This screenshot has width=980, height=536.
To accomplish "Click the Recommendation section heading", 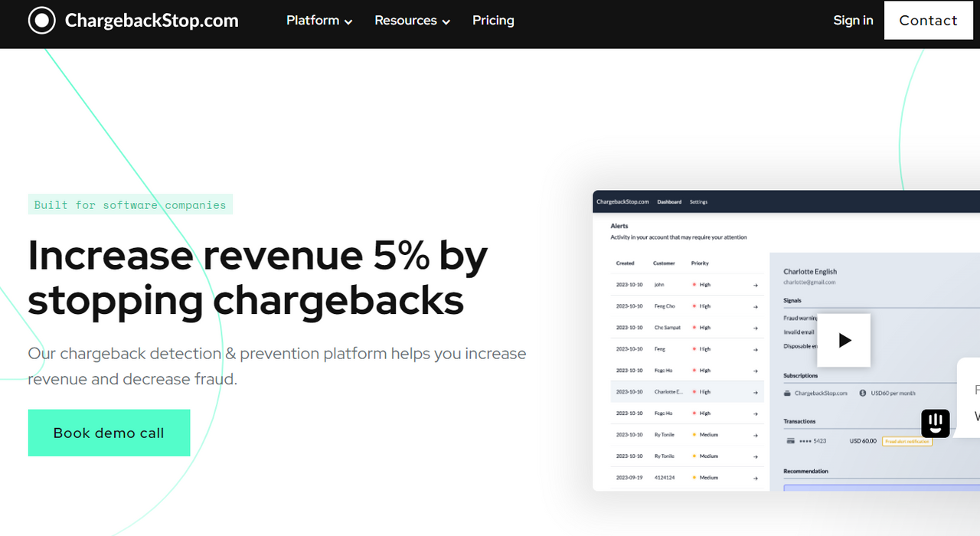I will click(806, 471).
